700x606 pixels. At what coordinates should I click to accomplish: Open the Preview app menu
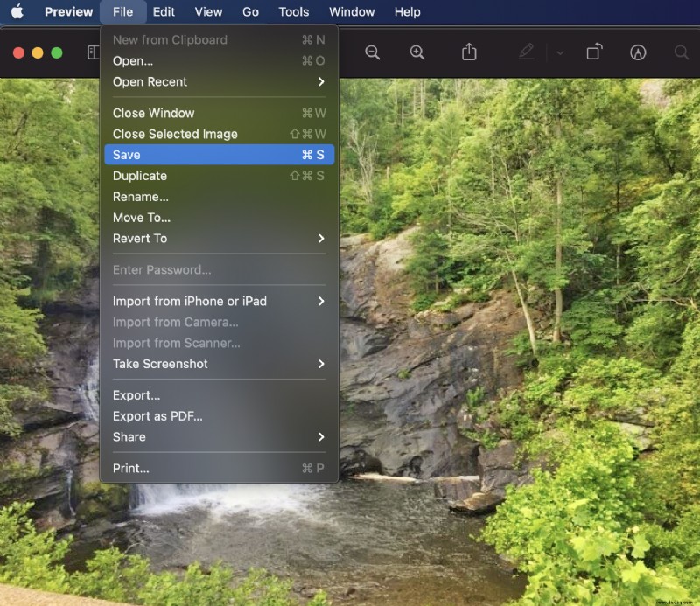pyautogui.click(x=69, y=12)
